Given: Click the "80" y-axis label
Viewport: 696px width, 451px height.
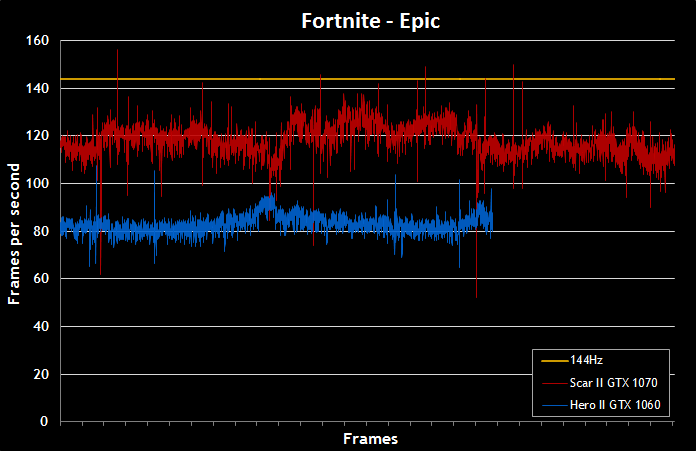Looking at the screenshot, I should coord(41,231).
